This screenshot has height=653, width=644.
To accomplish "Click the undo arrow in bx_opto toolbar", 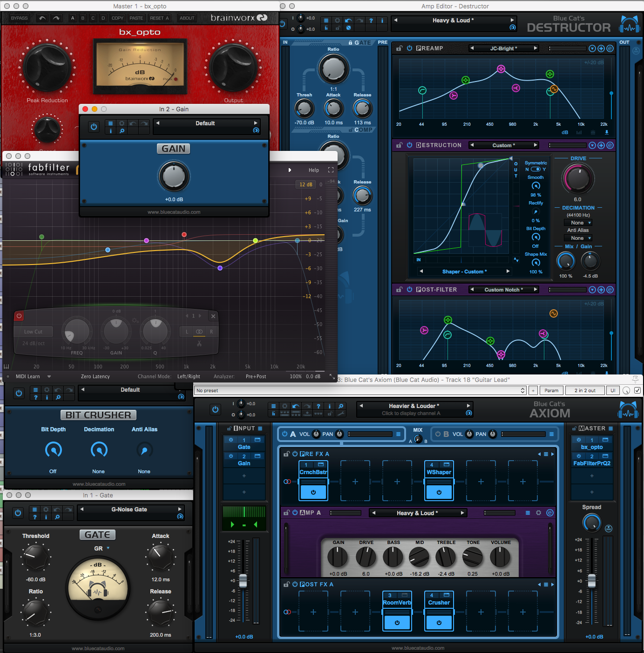I will click(x=42, y=18).
